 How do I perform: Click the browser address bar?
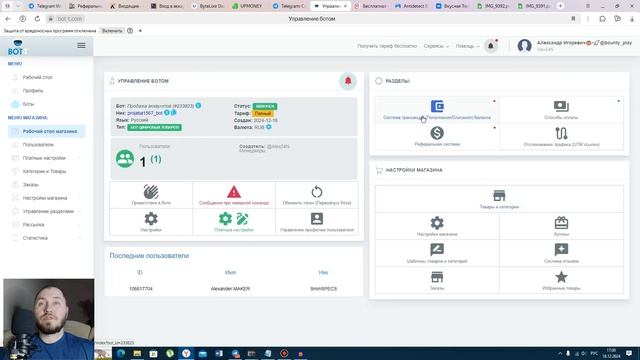(312, 19)
